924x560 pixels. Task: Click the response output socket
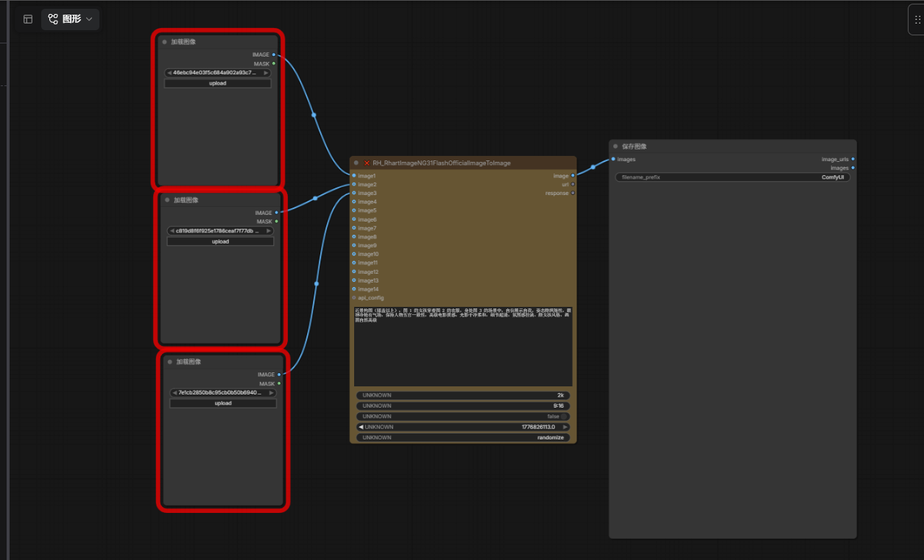pos(573,193)
